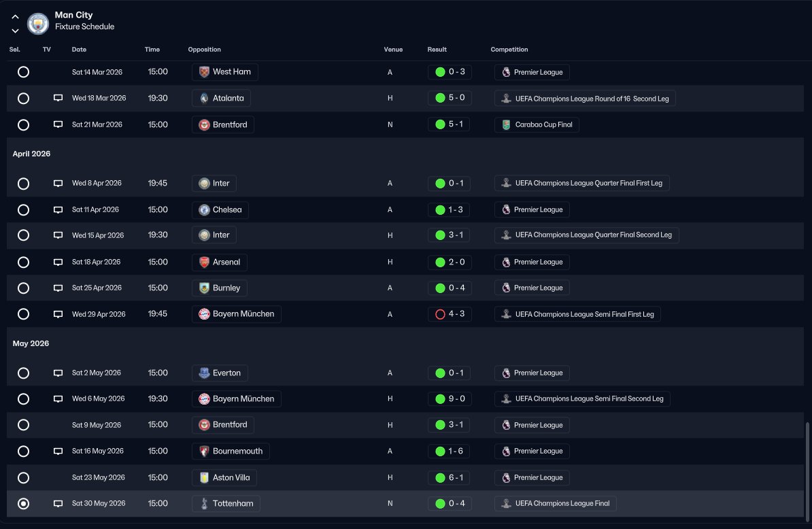Sort fixtures by Competition column header
The width and height of the screenshot is (812, 529).
pyautogui.click(x=509, y=50)
